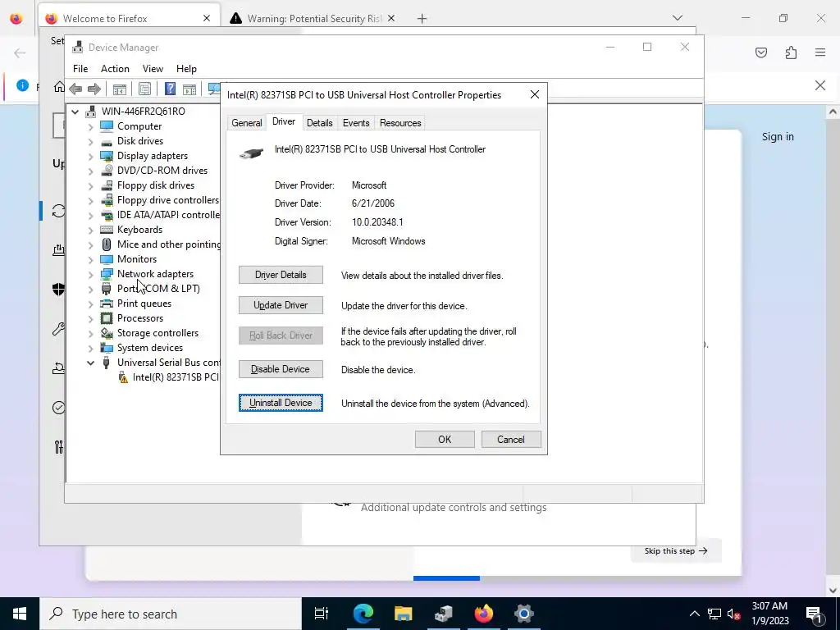Open Settings gear on the taskbar
840x630 pixels.
tap(524, 614)
